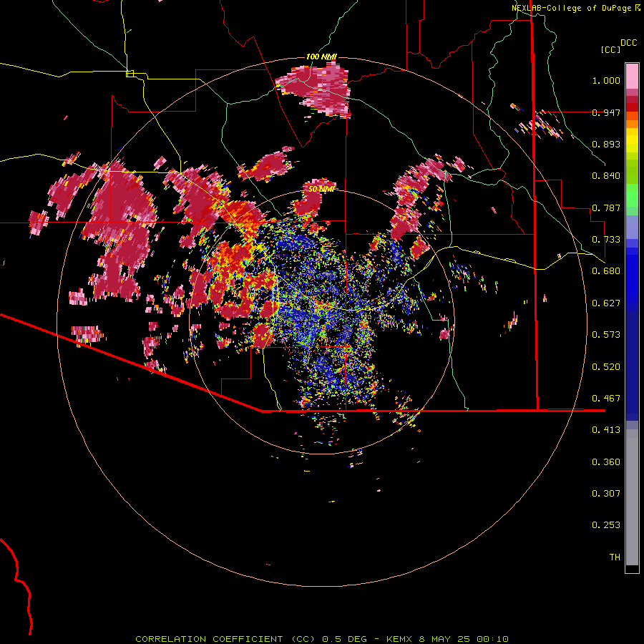Click the 0.360 color scale label
Image resolution: width=644 pixels, height=644 pixels.
(606, 462)
